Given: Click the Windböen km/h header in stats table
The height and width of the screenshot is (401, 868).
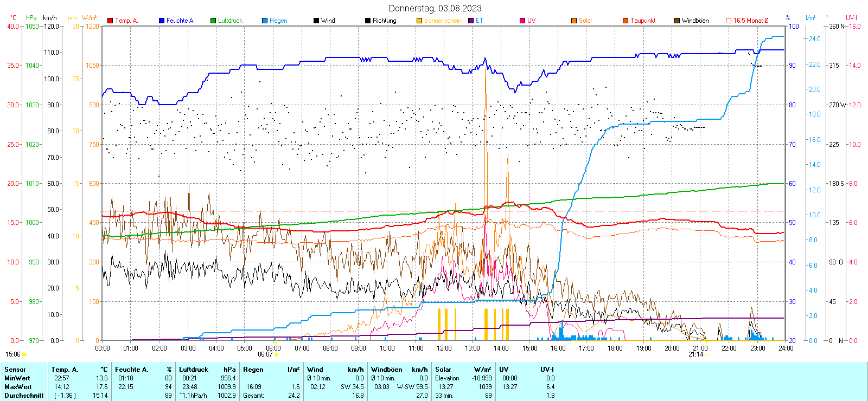Looking at the screenshot, I should 399,370.
